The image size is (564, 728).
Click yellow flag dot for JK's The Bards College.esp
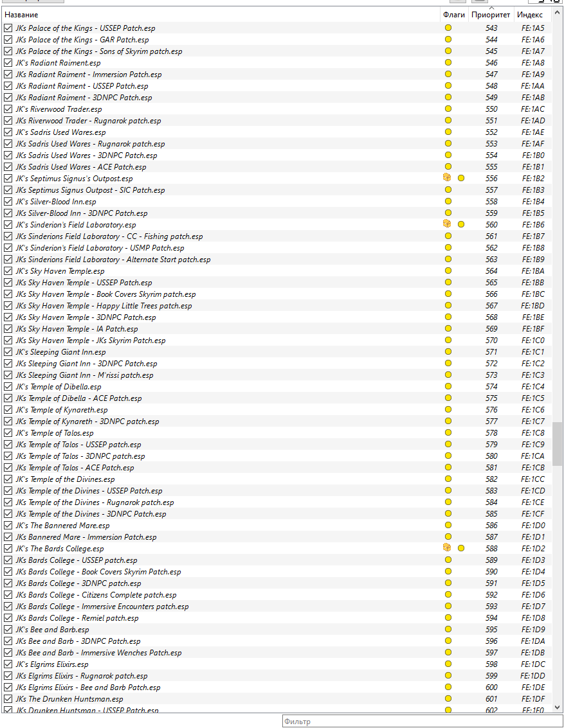(461, 548)
